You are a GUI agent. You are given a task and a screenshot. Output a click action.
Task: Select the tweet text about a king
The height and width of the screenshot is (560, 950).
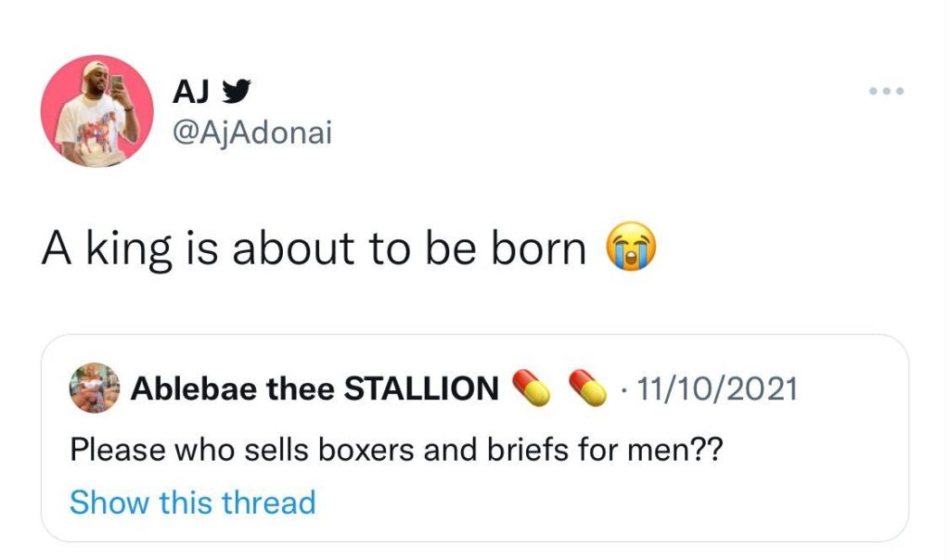314,249
